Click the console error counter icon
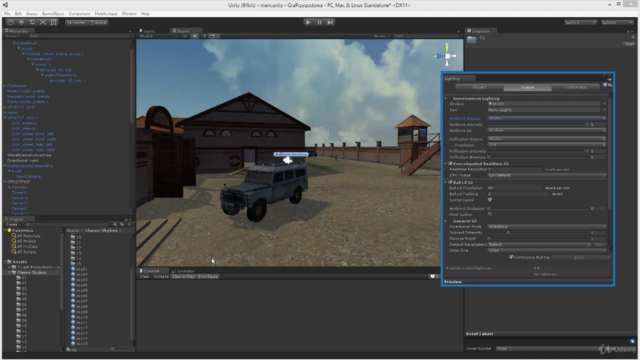This screenshot has height=360, width=640. coord(433,276)
